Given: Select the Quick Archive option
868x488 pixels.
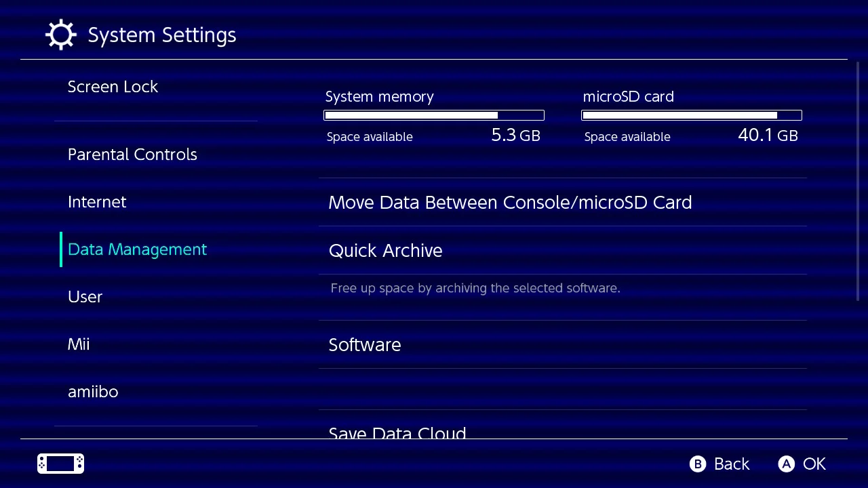Looking at the screenshot, I should (385, 251).
